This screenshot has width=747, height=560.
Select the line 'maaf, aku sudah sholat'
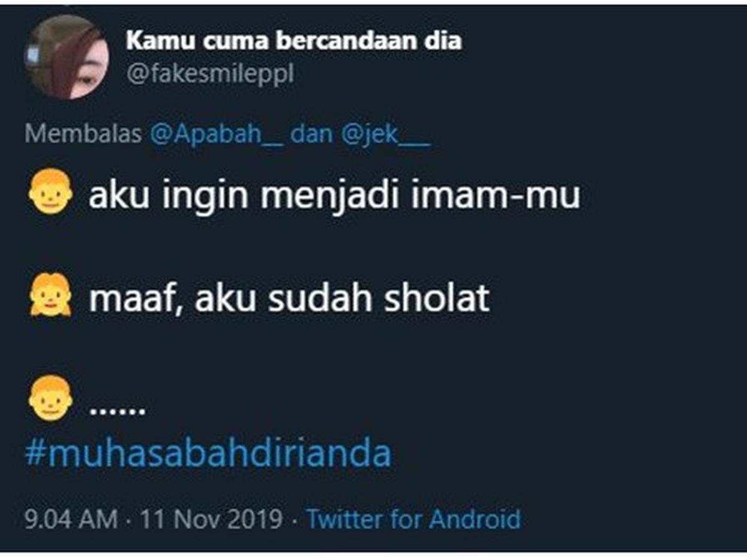pyautogui.click(x=289, y=299)
